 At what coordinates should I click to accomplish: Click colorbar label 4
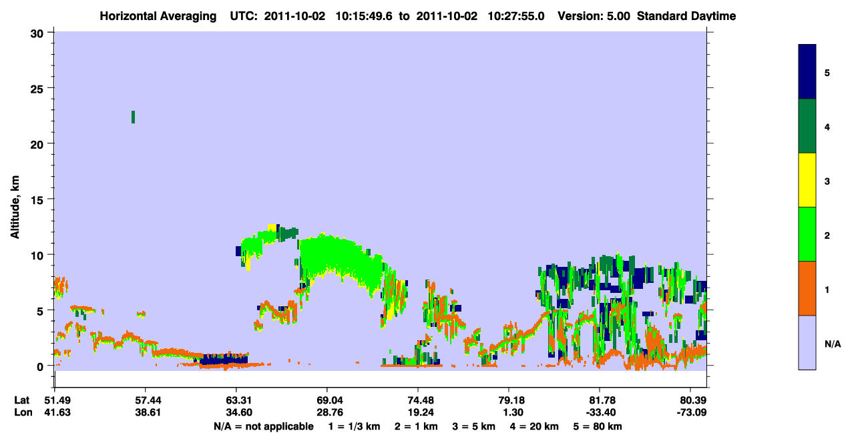click(x=827, y=126)
